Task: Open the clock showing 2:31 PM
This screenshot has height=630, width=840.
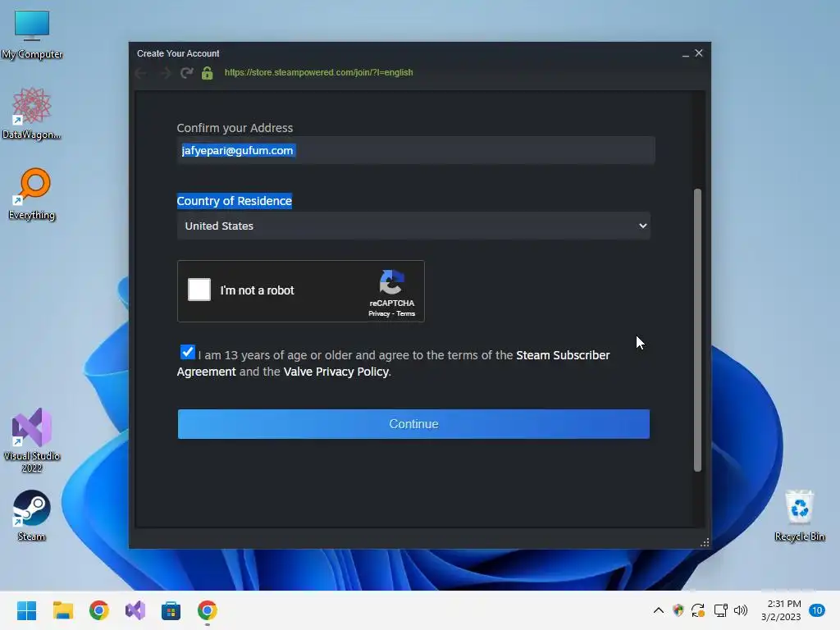Action: pyautogui.click(x=781, y=610)
